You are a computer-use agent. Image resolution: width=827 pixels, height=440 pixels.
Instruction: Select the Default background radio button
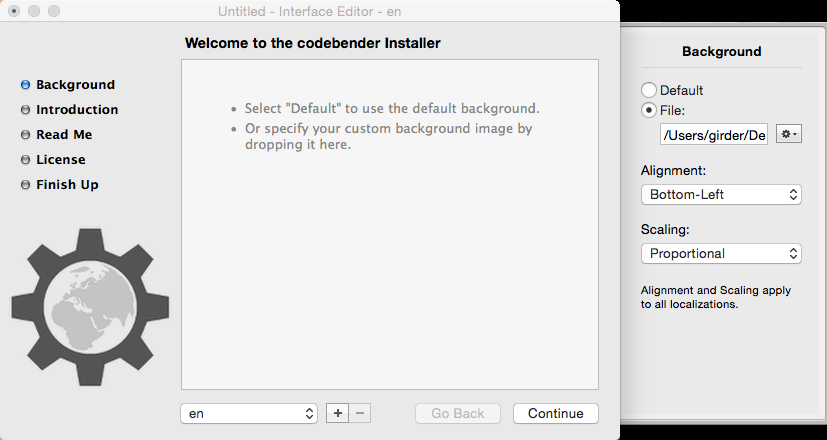[x=648, y=90]
